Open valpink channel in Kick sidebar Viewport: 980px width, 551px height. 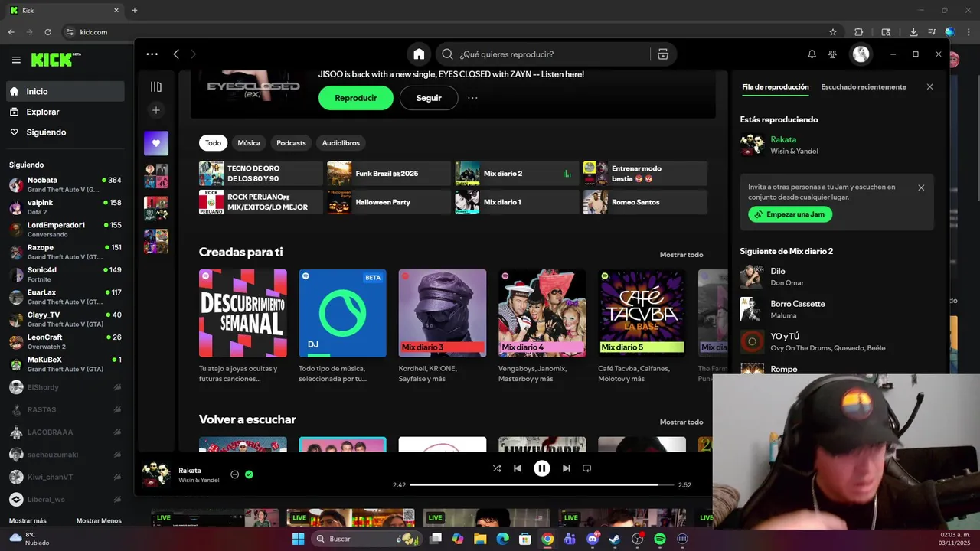click(x=65, y=207)
